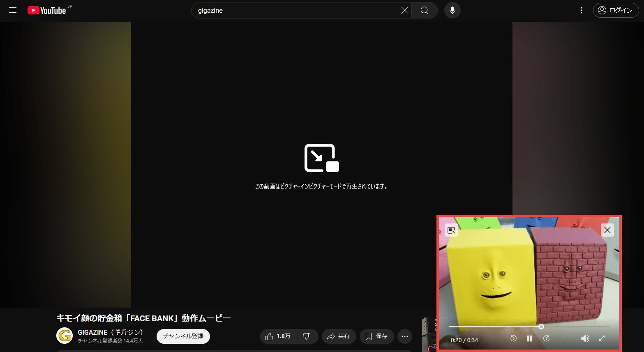Share the video via 共有 button
This screenshot has width=644, height=352.
tap(339, 336)
